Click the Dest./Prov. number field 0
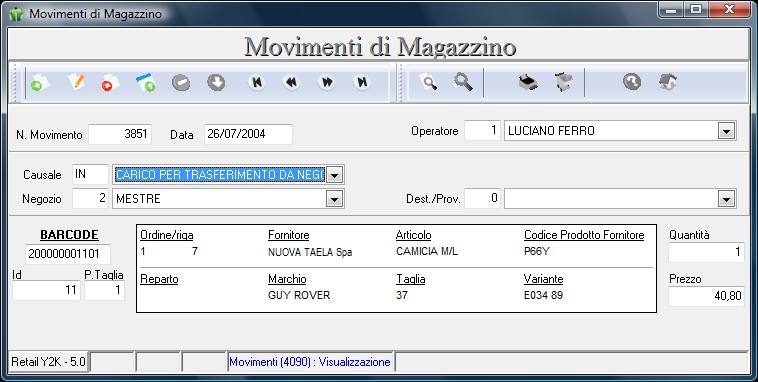 pyautogui.click(x=482, y=198)
